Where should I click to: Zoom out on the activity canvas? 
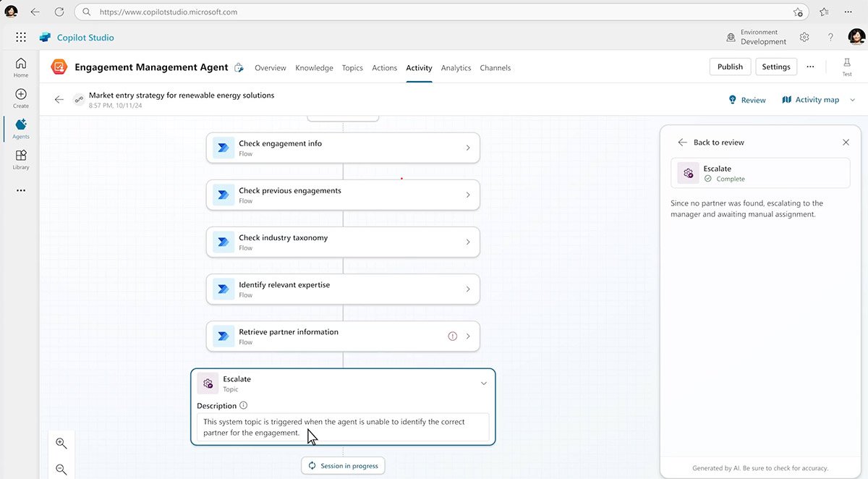[x=61, y=469]
